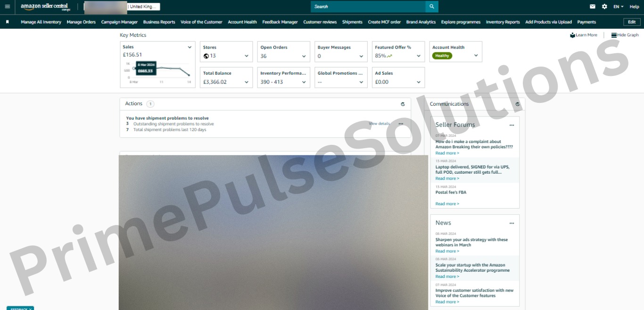Click the FEEDBACK tab at bottom left
This screenshot has width=644, height=310.
coord(20,308)
